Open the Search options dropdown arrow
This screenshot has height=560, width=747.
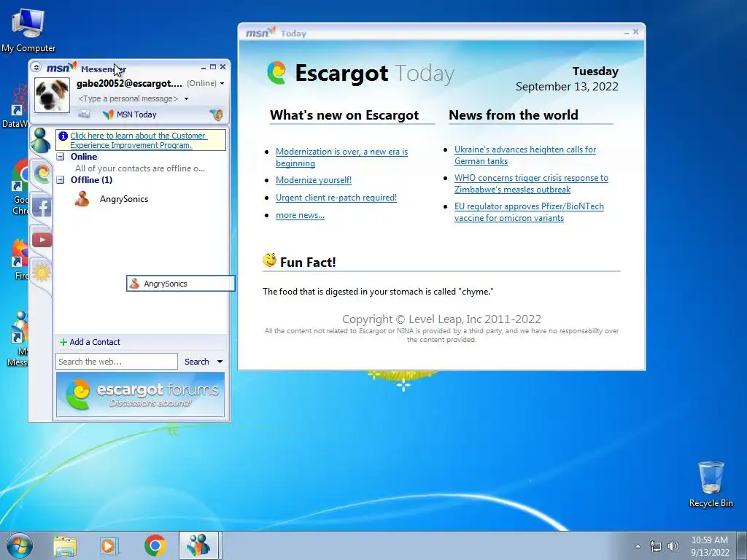(x=220, y=362)
